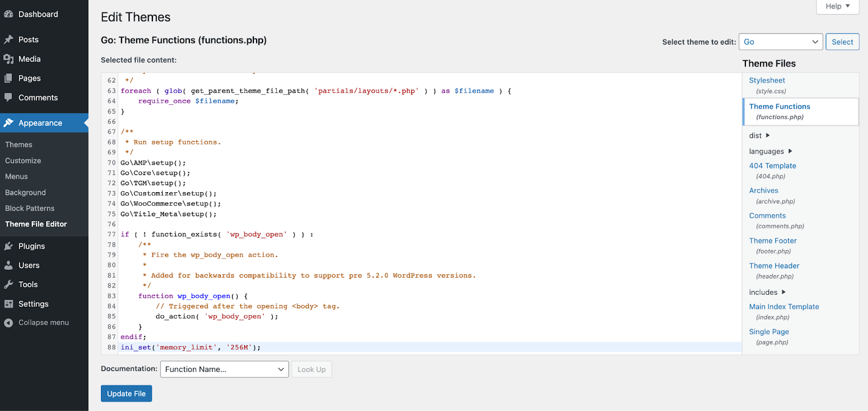Open the Stylesheet file link

pos(767,80)
